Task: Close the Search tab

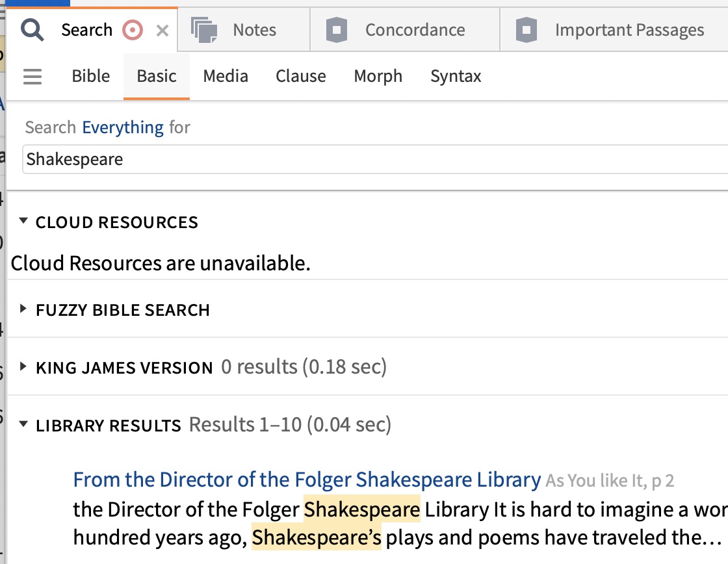Action: tap(162, 31)
